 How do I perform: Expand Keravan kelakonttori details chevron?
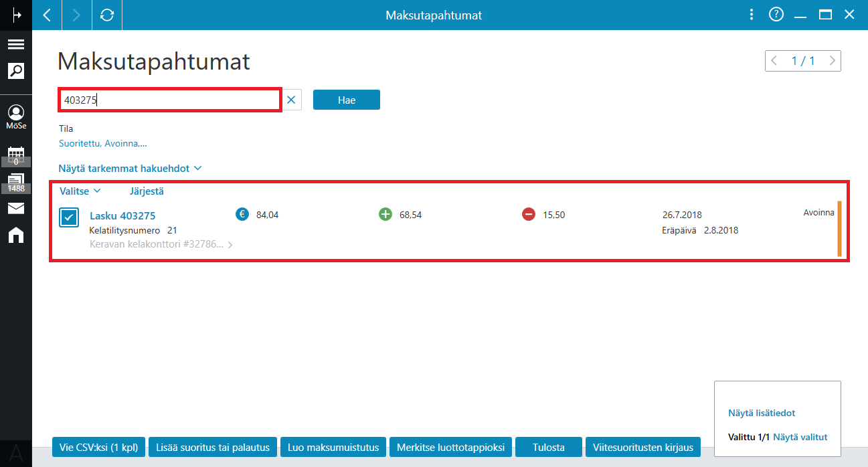tap(230, 245)
